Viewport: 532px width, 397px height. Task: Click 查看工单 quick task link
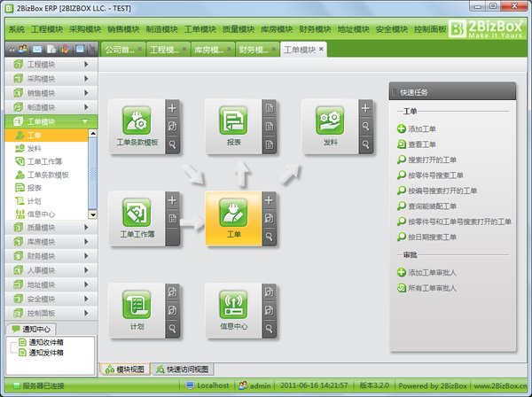[417, 144]
